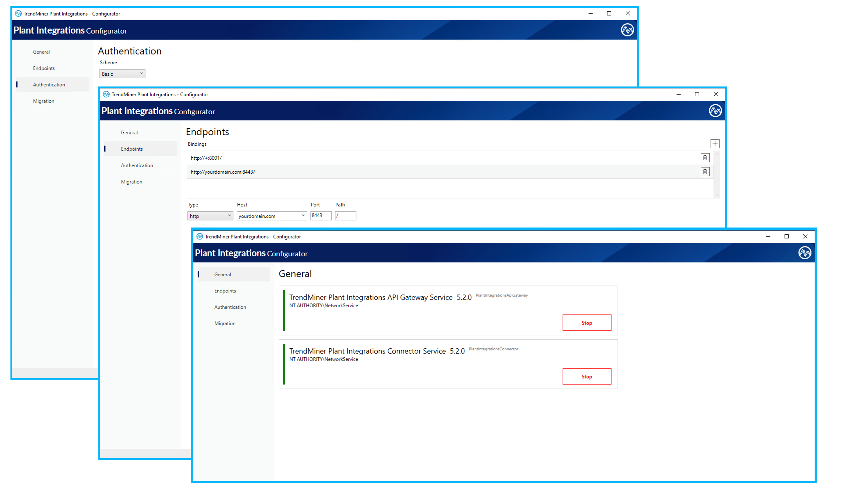Click title bar app icon of Endpoints window
848x504 pixels.
tap(106, 94)
